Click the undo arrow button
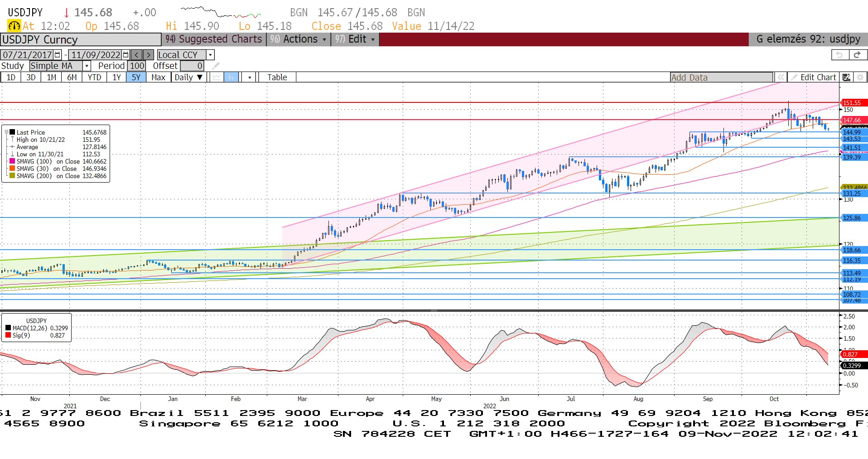This screenshot has width=868, height=459. pos(840,55)
